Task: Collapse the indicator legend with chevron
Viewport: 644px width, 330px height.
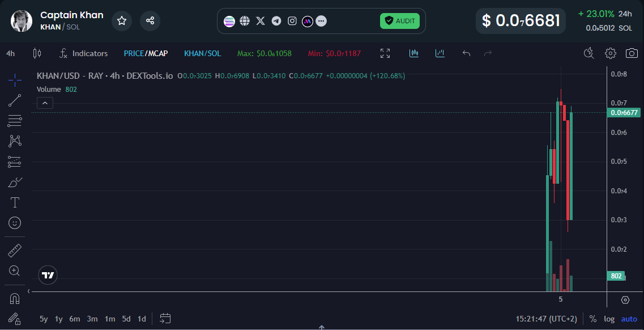Action: (x=45, y=103)
